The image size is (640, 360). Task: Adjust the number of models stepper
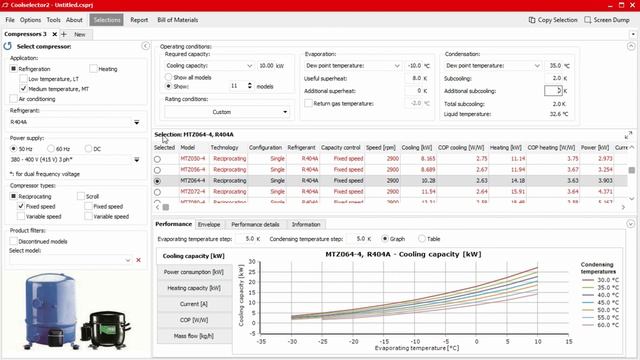249,86
